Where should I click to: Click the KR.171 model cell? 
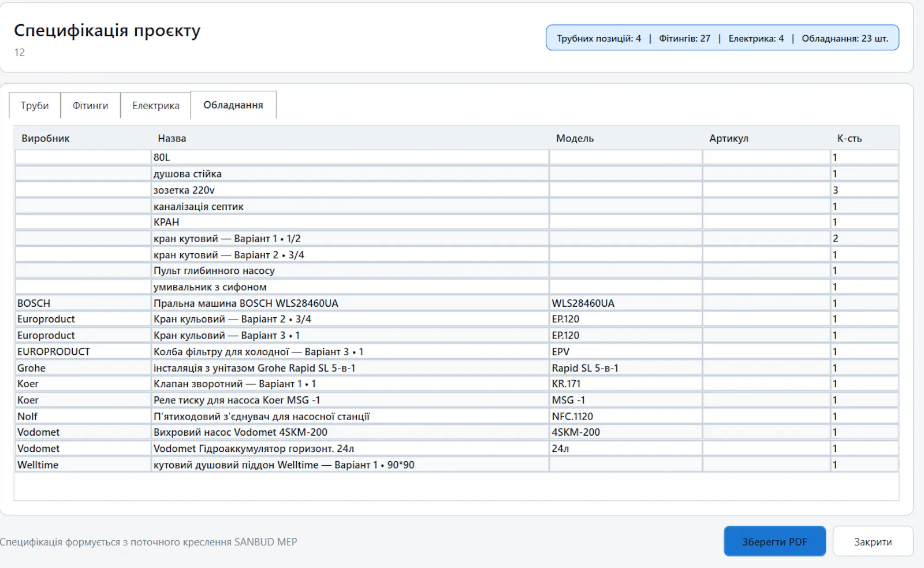[x=625, y=384]
